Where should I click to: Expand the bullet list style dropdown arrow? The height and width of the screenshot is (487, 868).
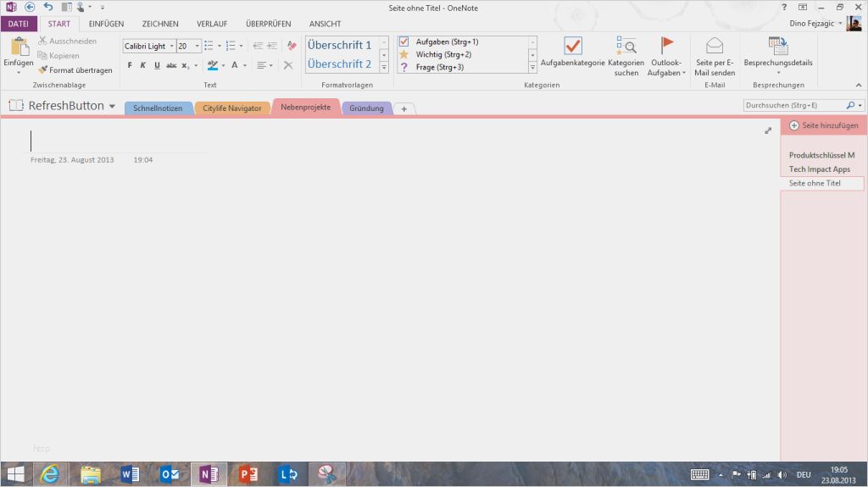[220, 46]
